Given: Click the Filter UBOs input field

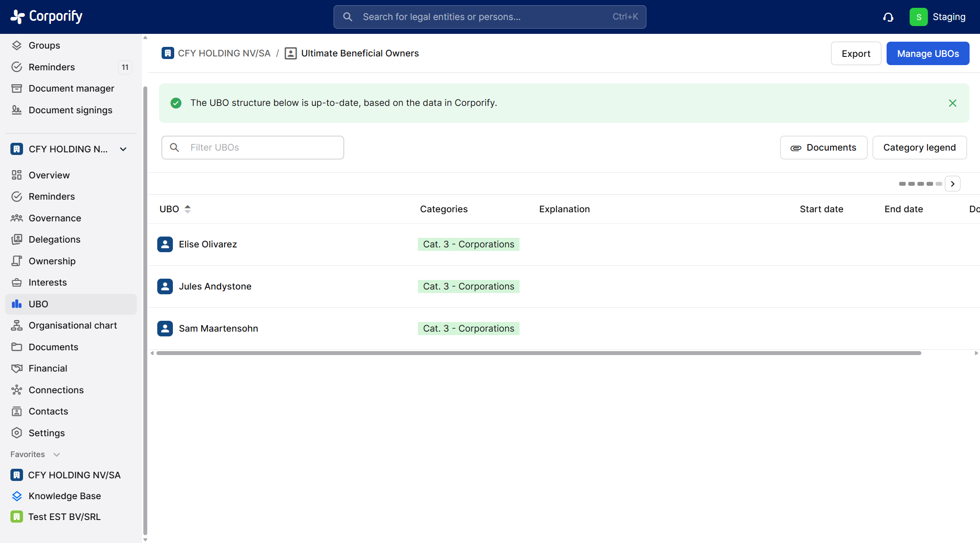Looking at the screenshot, I should 261,148.
